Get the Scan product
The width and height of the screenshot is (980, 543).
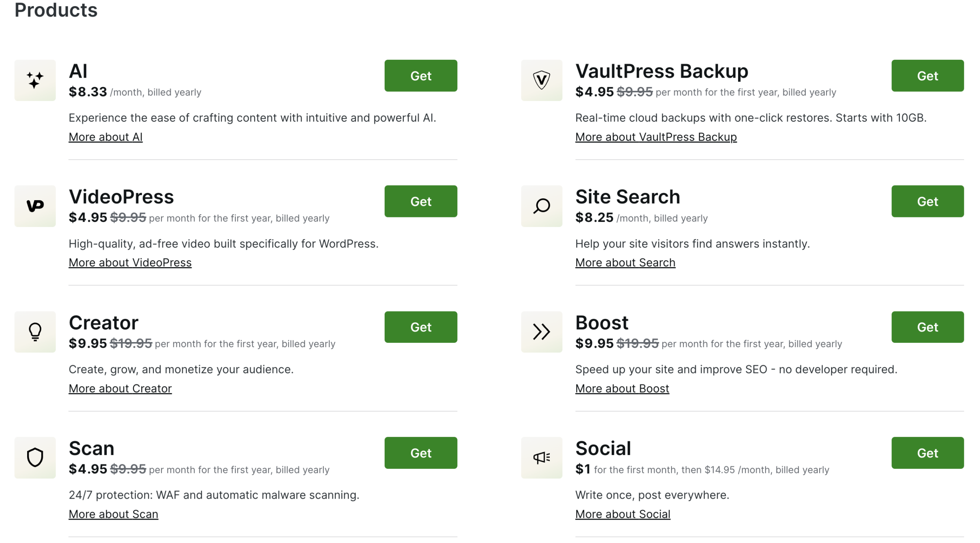tap(420, 453)
